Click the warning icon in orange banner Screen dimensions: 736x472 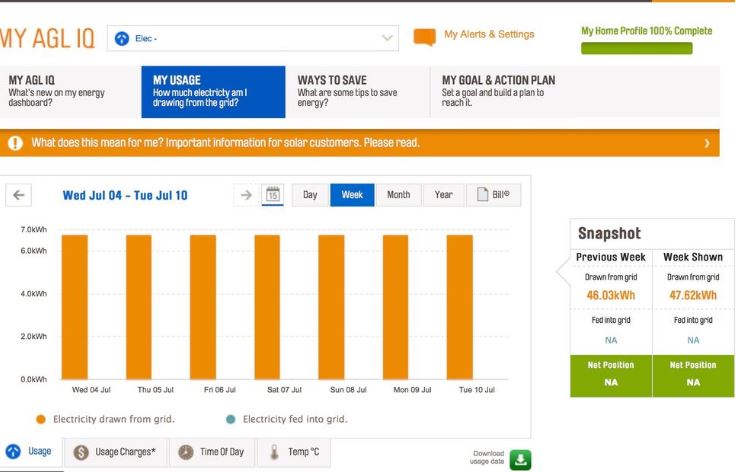click(16, 143)
